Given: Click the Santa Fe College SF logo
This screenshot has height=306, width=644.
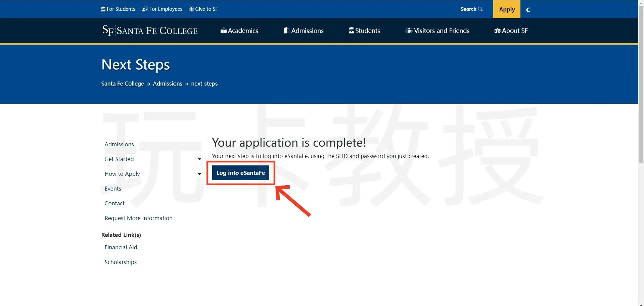Looking at the screenshot, I should click(150, 31).
